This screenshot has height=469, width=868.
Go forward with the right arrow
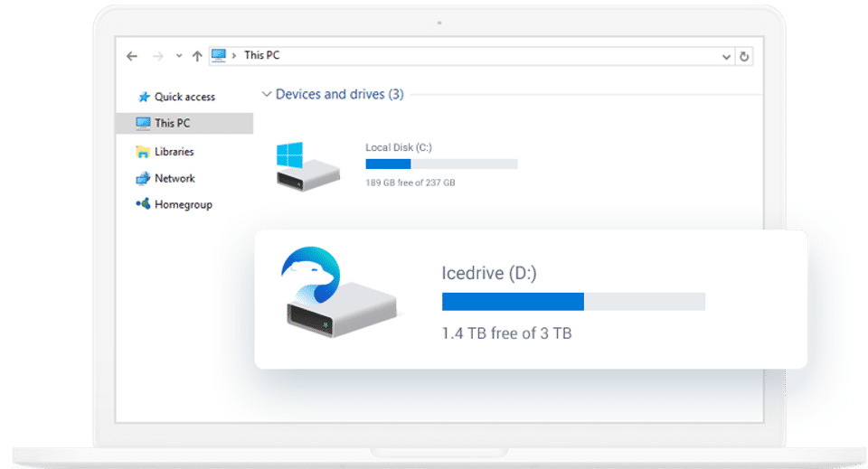pyautogui.click(x=157, y=56)
